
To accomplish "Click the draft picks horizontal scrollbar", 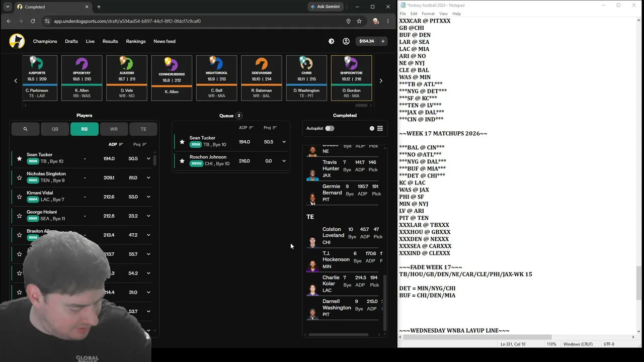I will click(361, 106).
